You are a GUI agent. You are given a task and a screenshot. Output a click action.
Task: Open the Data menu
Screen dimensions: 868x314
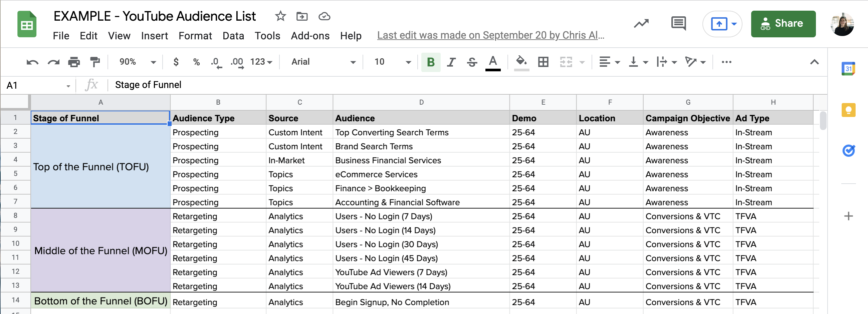233,36
